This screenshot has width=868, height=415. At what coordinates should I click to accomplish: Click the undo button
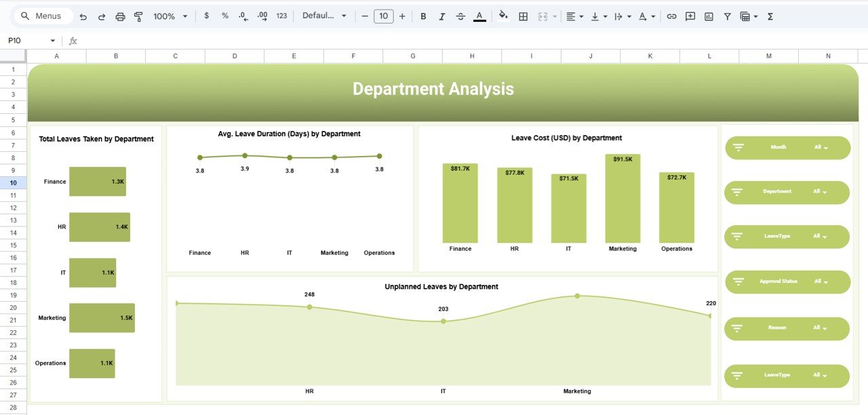[83, 16]
